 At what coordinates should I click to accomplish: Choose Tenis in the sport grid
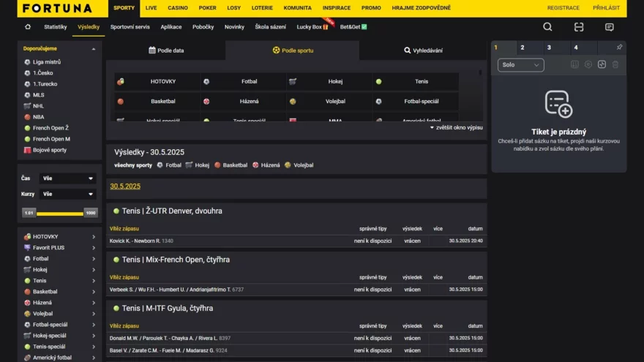click(x=416, y=82)
